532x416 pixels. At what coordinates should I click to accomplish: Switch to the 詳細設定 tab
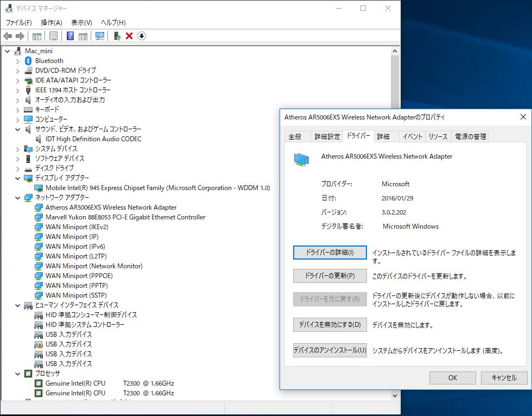327,136
